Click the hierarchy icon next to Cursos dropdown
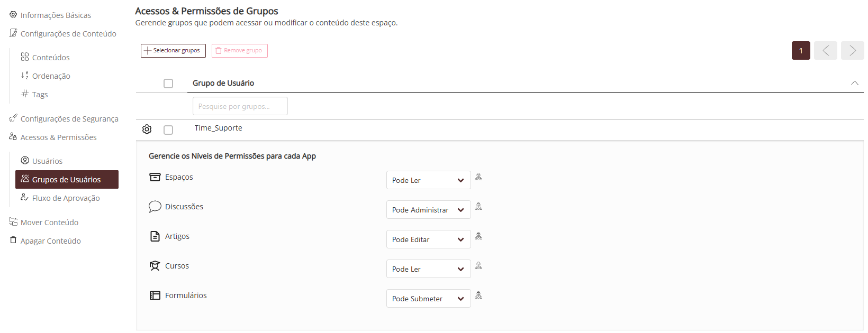 pyautogui.click(x=478, y=266)
